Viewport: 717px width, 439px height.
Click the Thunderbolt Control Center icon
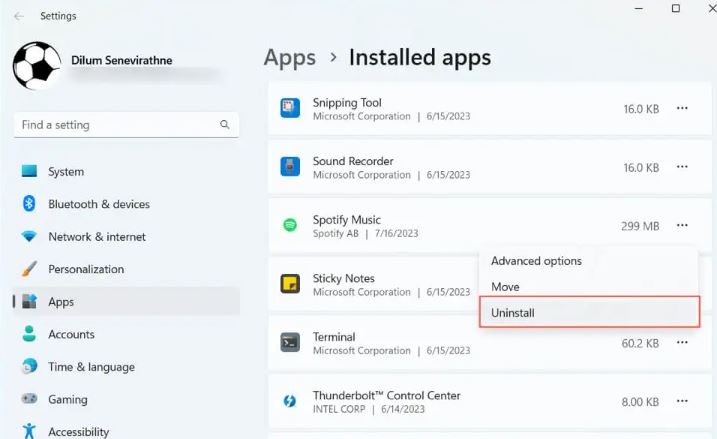[x=290, y=401]
